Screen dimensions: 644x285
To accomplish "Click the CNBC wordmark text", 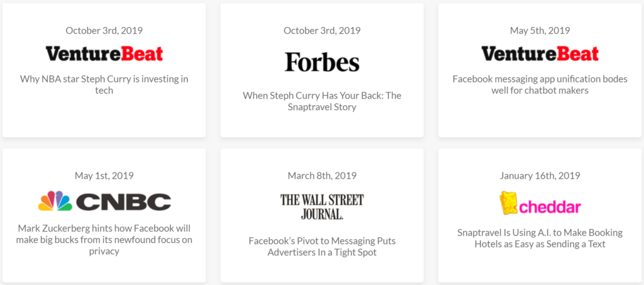I will click(x=124, y=201).
